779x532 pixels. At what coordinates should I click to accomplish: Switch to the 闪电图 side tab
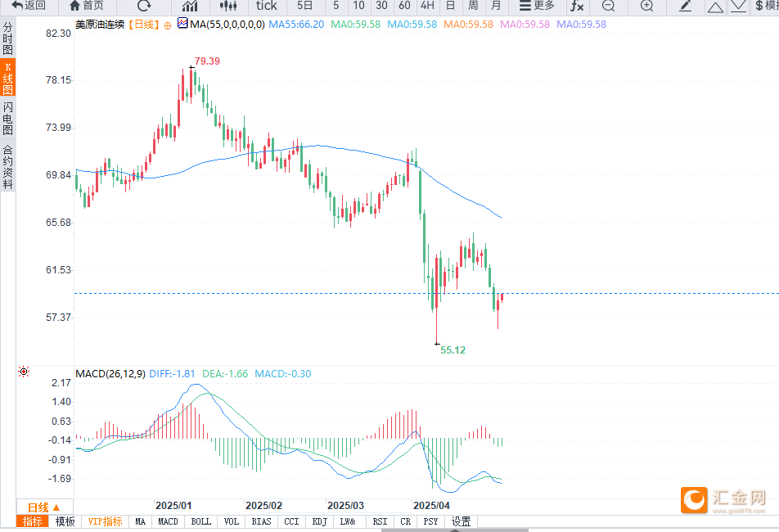(8, 118)
